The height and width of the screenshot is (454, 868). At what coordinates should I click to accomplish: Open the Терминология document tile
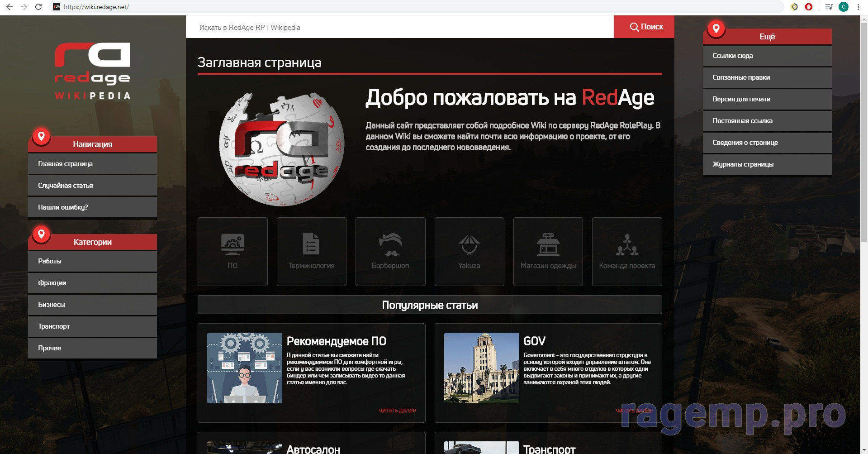(x=311, y=252)
